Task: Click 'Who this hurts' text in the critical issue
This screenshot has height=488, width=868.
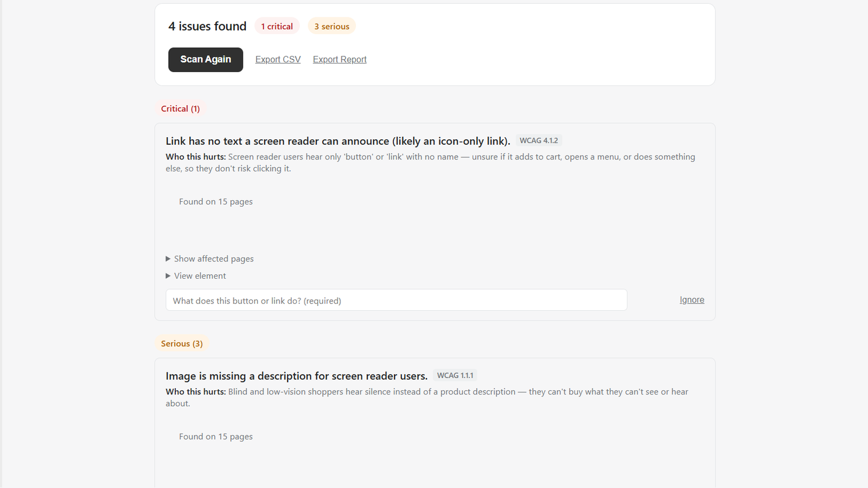Action: 195,157
